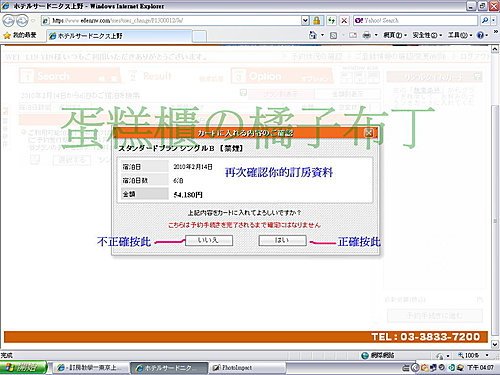The image size is (500, 375).
Task: Switch to PhotoImpact in the taskbar
Action: (248, 368)
